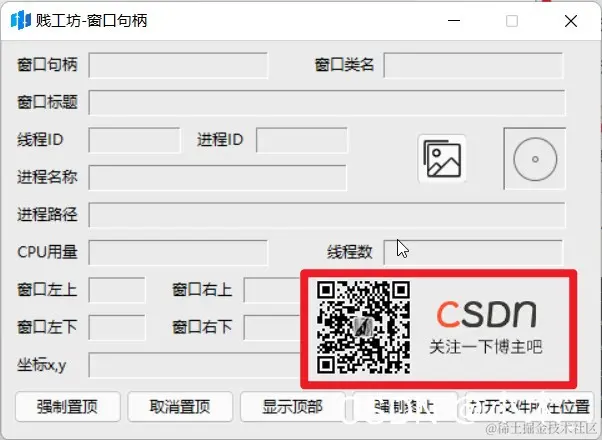
Task: Click the 进程ID label
Action: coord(220,139)
